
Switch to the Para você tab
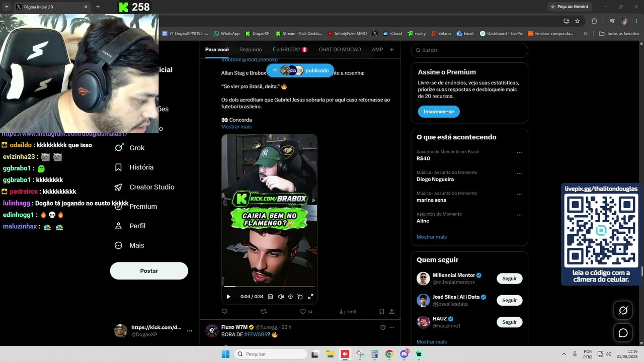pos(217,50)
